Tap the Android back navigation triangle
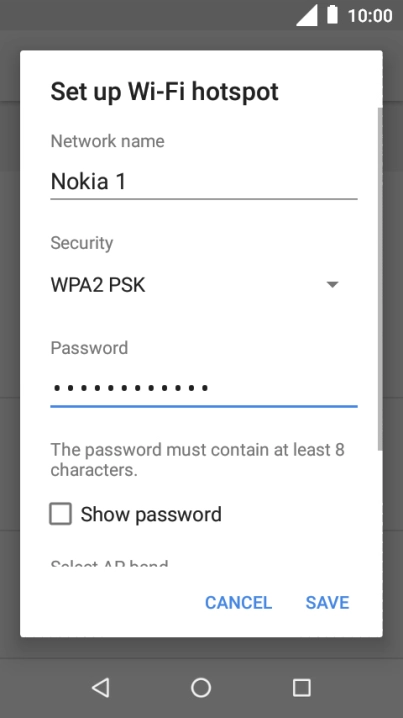Image resolution: width=403 pixels, height=718 pixels. (101, 687)
